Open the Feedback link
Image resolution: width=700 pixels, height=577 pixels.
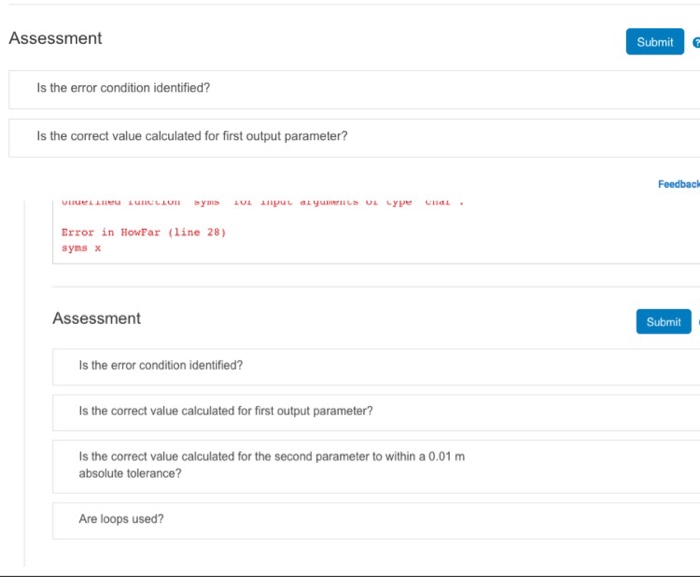pyautogui.click(x=679, y=184)
